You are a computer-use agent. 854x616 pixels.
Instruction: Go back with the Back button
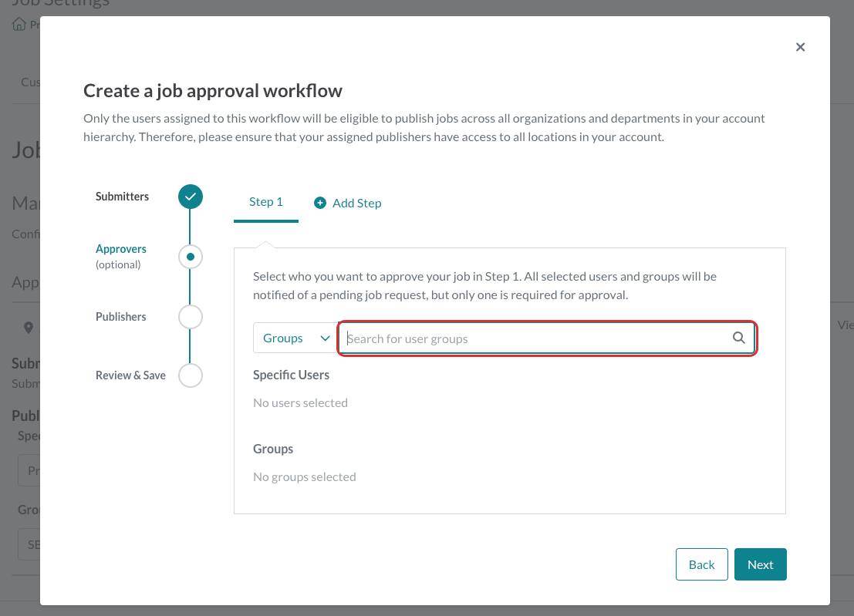[x=701, y=564]
